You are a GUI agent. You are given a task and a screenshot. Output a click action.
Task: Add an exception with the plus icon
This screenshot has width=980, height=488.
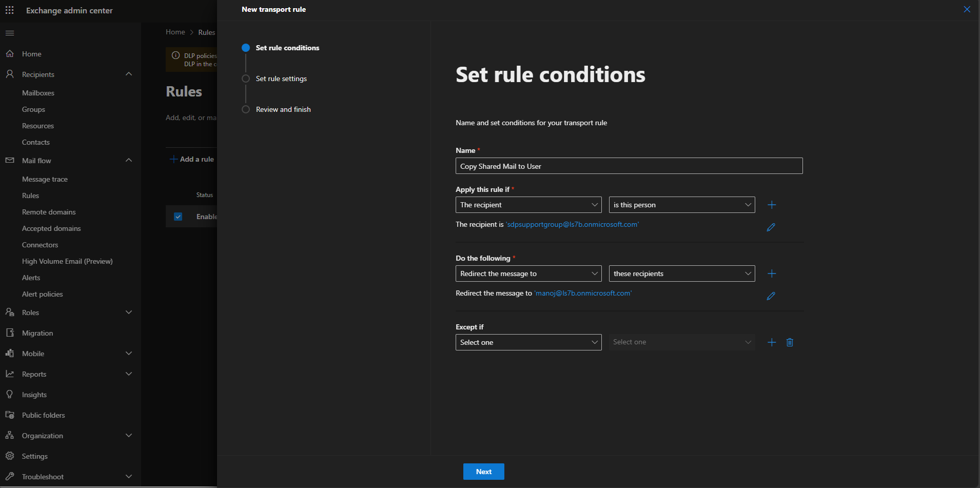tap(772, 342)
